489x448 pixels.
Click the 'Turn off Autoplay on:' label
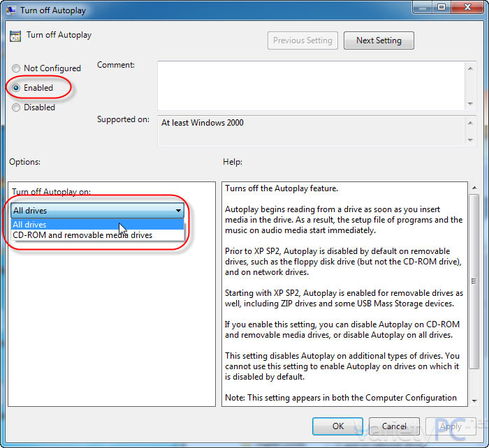52,192
